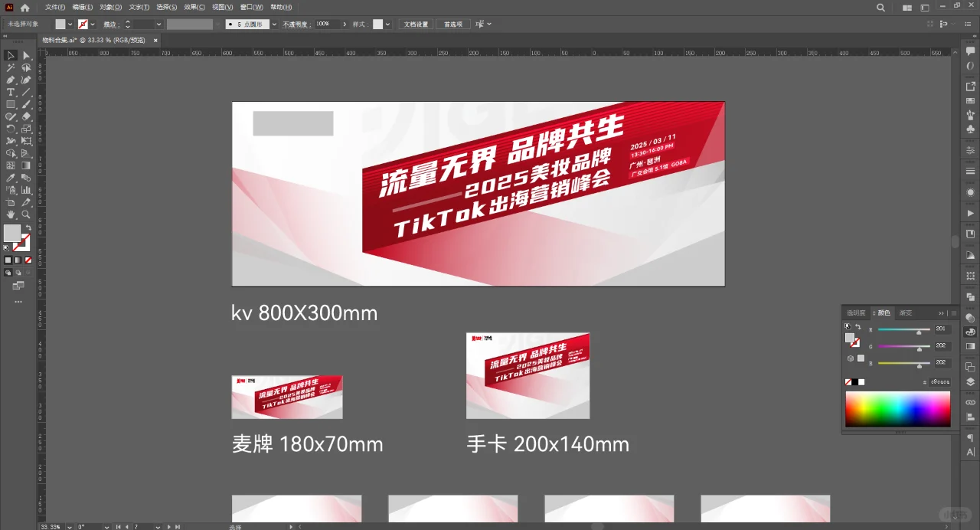The height and width of the screenshot is (530, 980).
Task: Open stroke weight dropdown
Action: [158, 24]
